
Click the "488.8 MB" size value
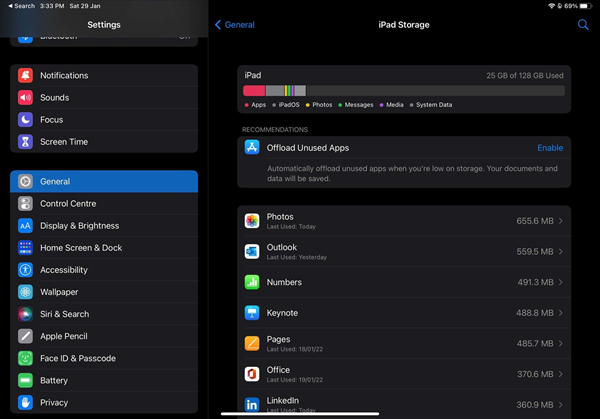point(535,313)
